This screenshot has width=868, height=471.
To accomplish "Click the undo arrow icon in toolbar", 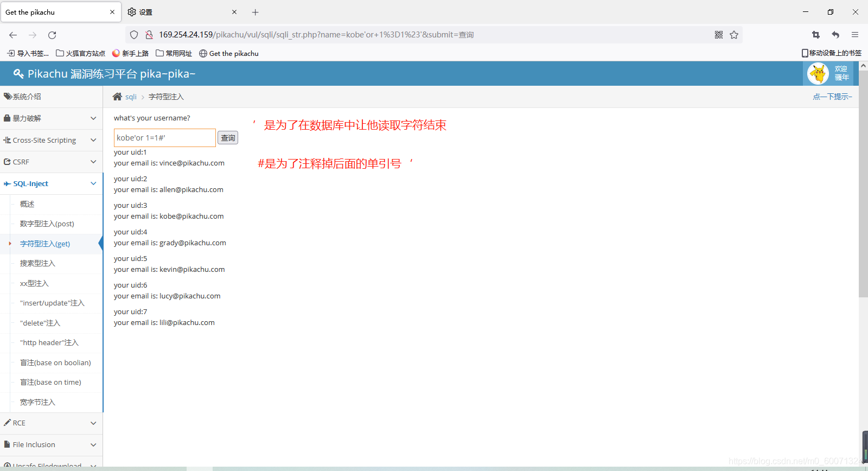I will coord(835,35).
